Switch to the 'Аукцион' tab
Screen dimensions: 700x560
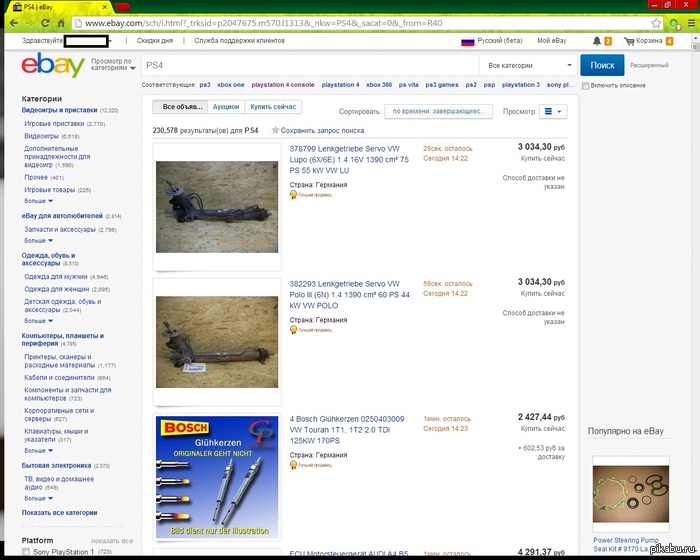pyautogui.click(x=226, y=106)
